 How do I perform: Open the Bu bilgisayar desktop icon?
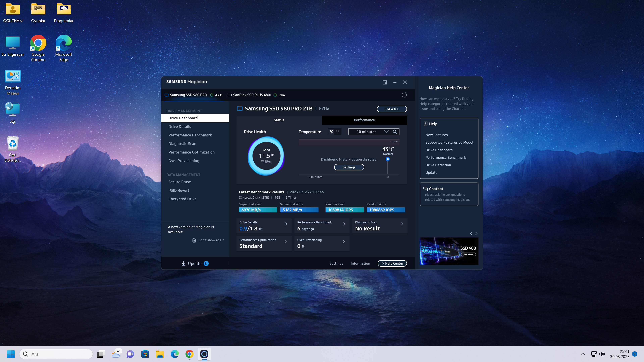pyautogui.click(x=13, y=46)
